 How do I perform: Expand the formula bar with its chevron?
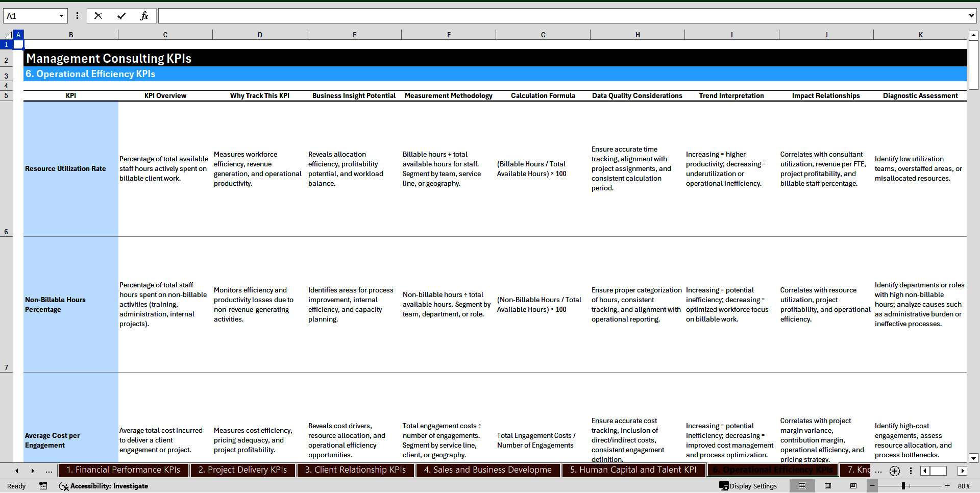pyautogui.click(x=972, y=15)
